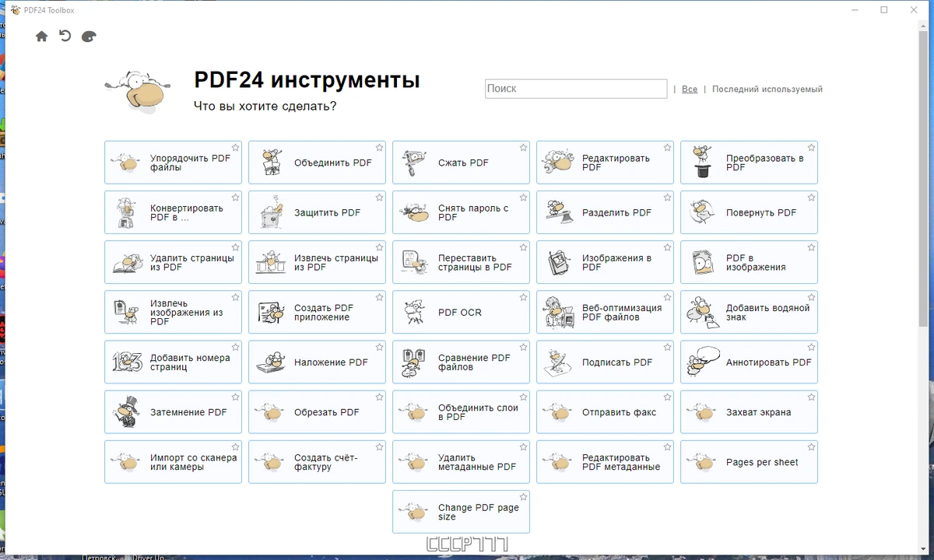Image resolution: width=934 pixels, height=560 pixels.
Task: Favorite Упорядочить PDF файлы with its star
Action: click(235, 147)
